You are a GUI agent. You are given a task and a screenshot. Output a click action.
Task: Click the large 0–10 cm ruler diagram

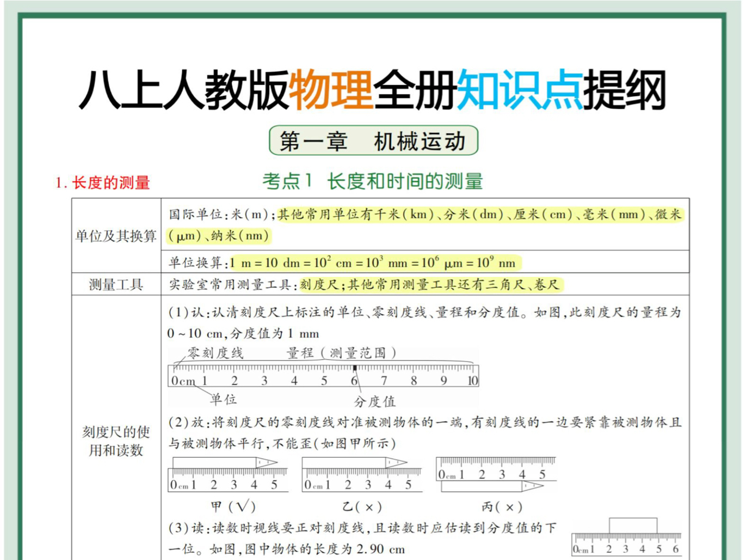pos(323,375)
